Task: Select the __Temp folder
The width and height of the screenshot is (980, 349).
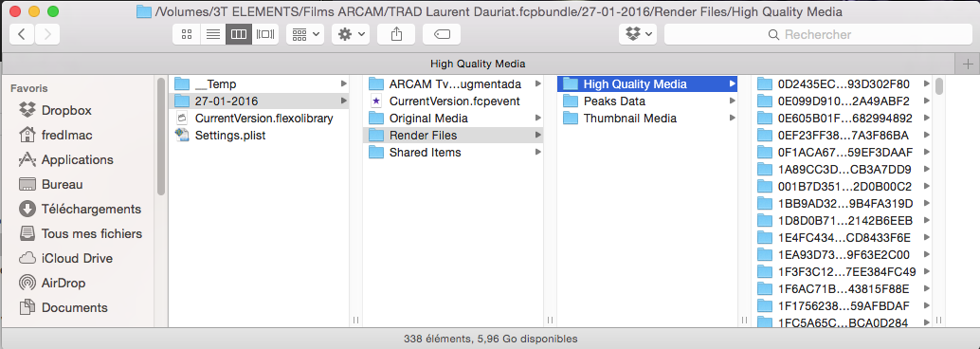Action: click(260, 83)
